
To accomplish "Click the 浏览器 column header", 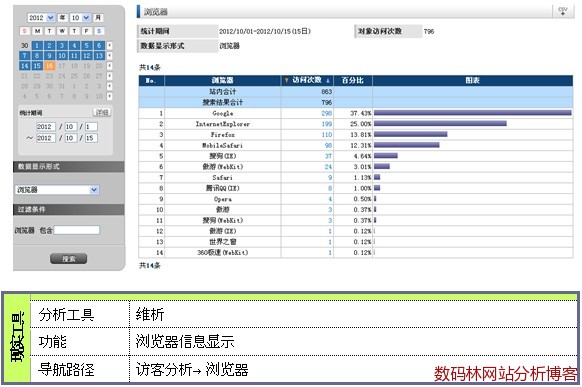I will click(x=223, y=80).
